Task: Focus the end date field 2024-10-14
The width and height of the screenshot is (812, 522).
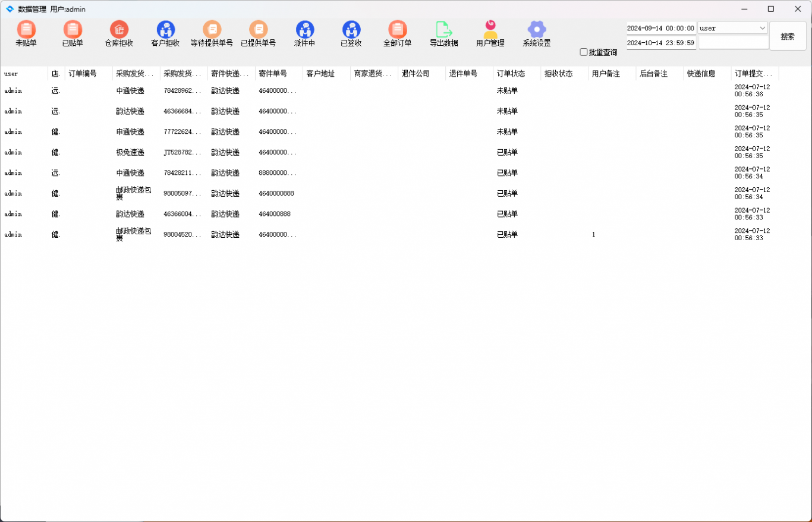Action: click(x=661, y=43)
